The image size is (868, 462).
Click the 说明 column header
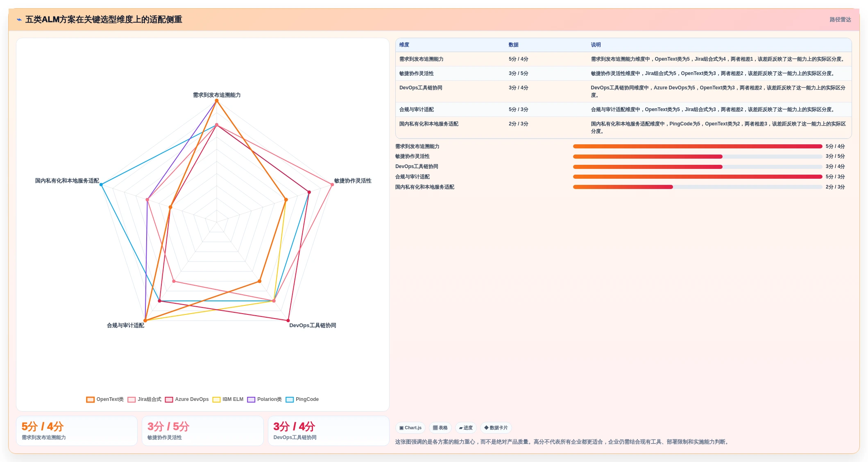pos(596,45)
